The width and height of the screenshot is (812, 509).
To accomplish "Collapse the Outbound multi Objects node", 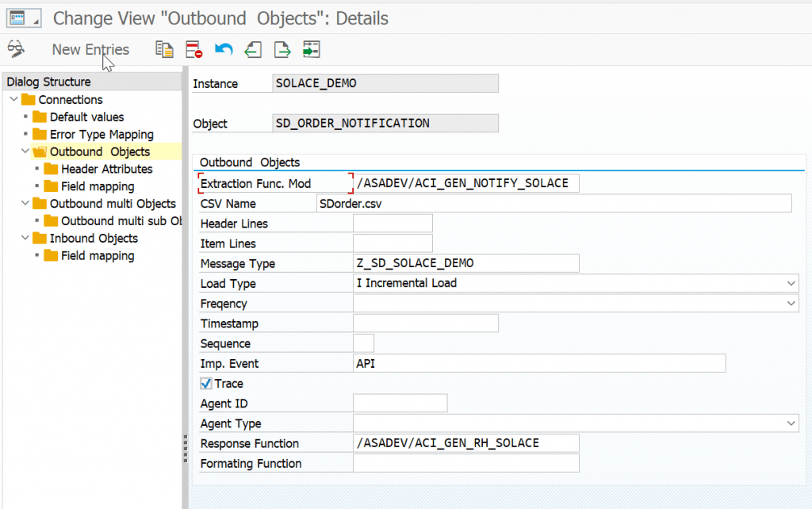I will (x=25, y=204).
